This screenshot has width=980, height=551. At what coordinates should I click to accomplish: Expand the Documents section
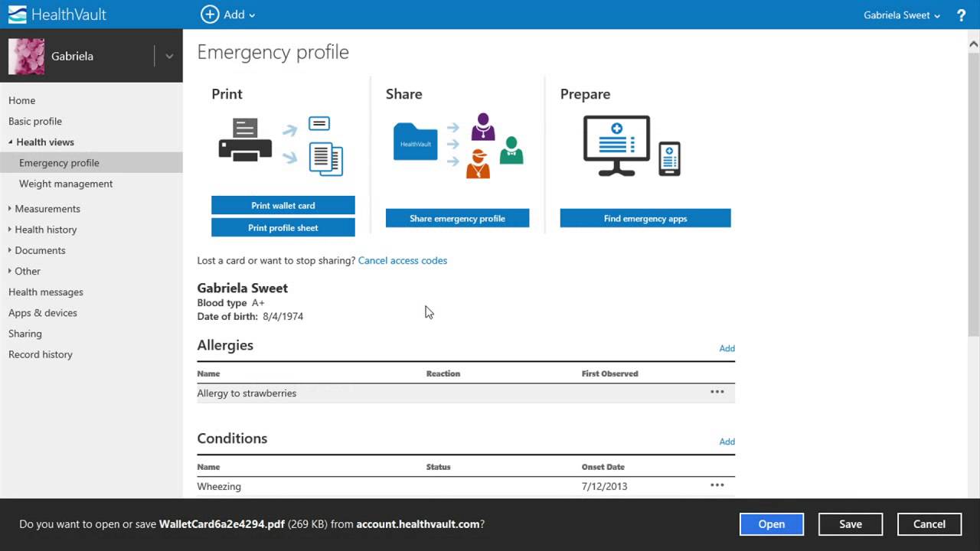click(10, 250)
